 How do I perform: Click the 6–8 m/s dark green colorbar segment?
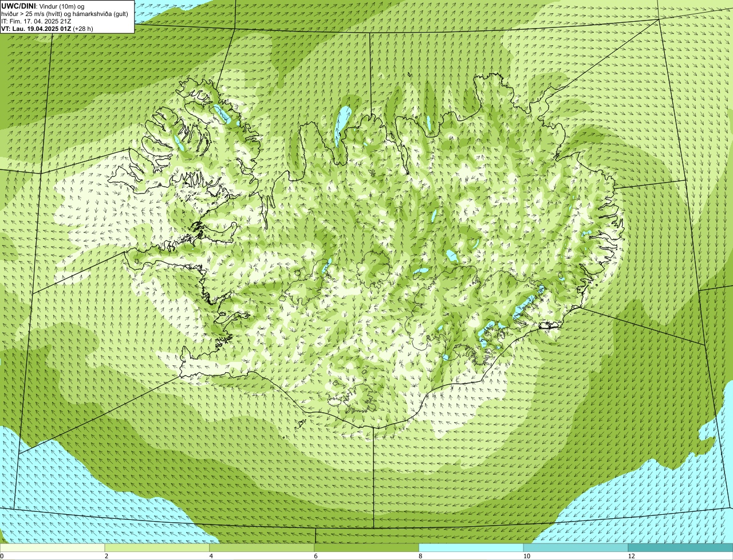point(366,548)
